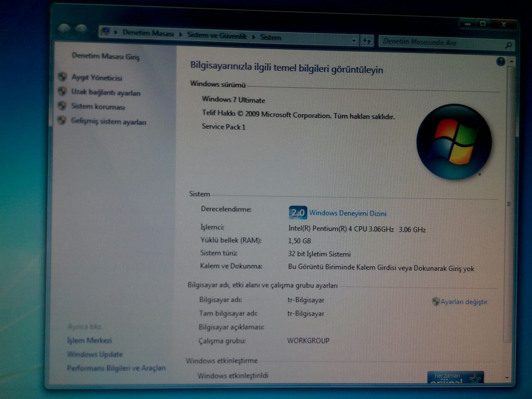Click the Telif Hakkı 2009 Microsoft copyright text
This screenshot has height=399, width=532.
298,114
